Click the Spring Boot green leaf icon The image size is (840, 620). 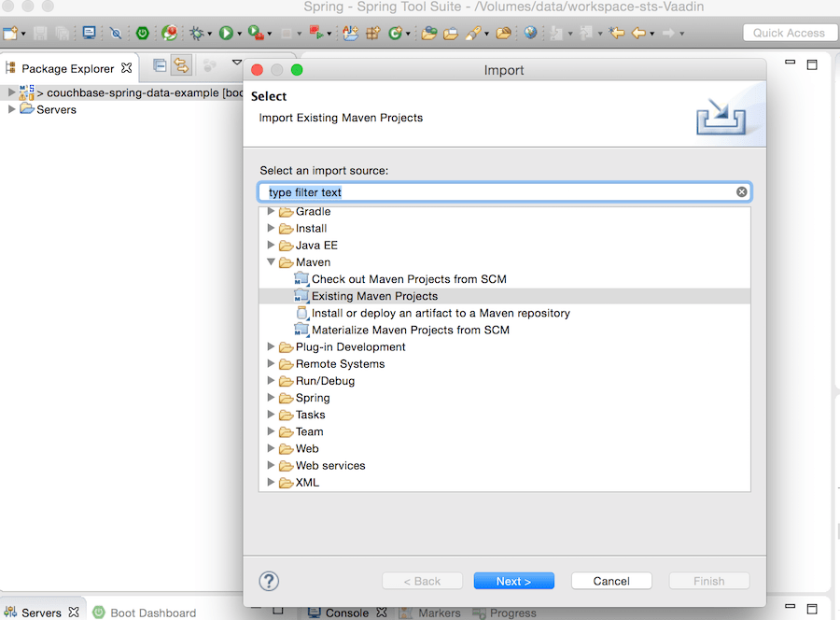(x=141, y=33)
